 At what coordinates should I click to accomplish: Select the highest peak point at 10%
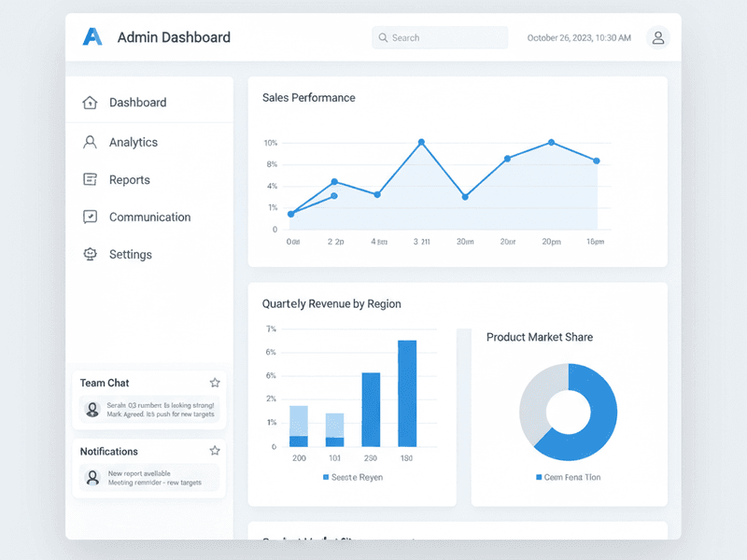coord(422,142)
